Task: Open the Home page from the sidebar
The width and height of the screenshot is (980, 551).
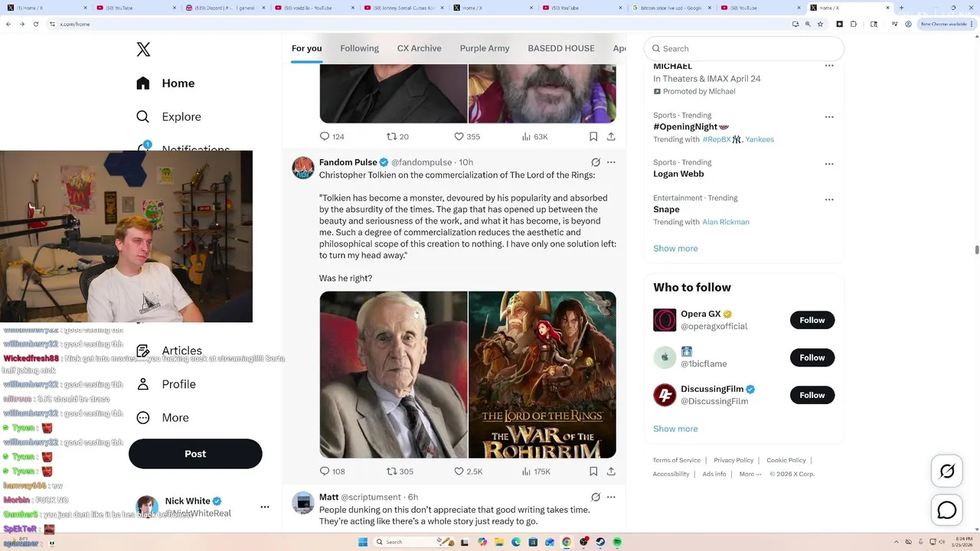Action: click(166, 83)
